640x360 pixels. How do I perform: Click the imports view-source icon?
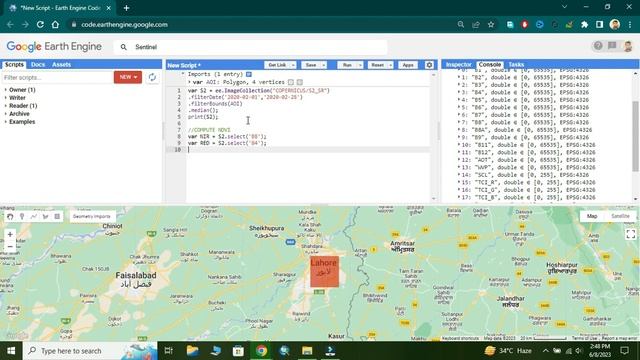coord(249,74)
